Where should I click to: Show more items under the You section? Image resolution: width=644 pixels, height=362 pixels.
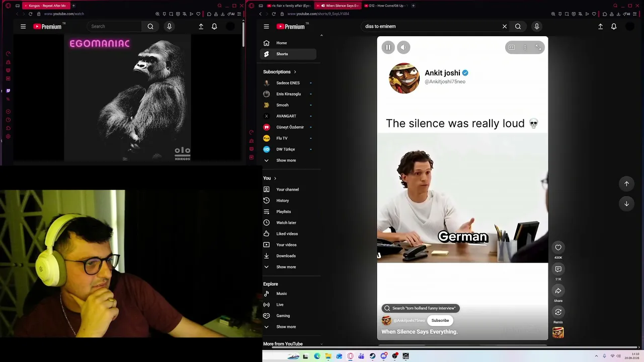tap(289, 267)
